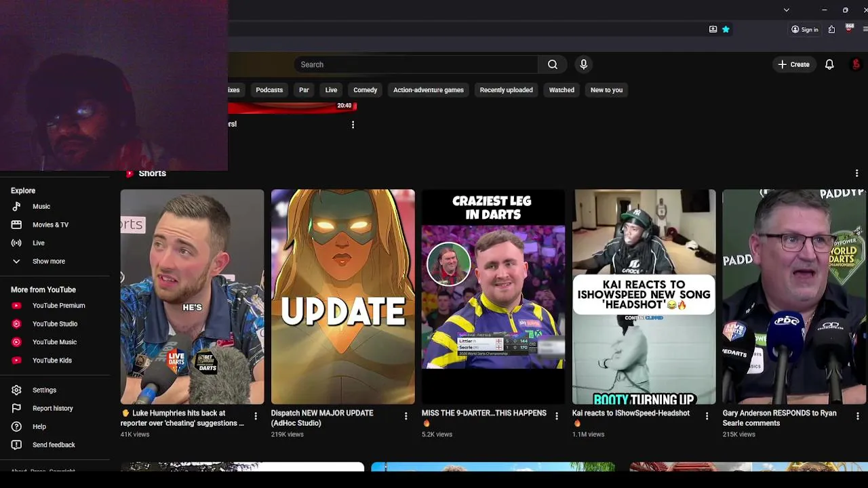Click the Settings gear icon
The height and width of the screenshot is (488, 868).
pyautogui.click(x=16, y=390)
